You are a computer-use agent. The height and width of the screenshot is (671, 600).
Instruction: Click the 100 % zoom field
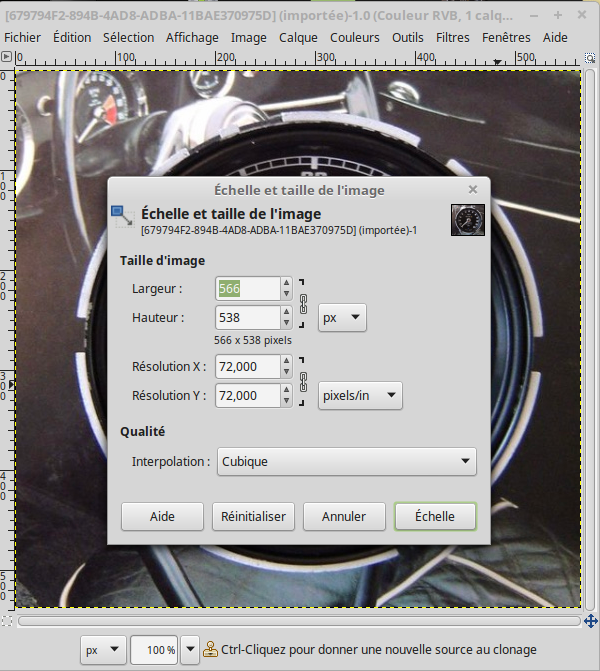[154, 650]
